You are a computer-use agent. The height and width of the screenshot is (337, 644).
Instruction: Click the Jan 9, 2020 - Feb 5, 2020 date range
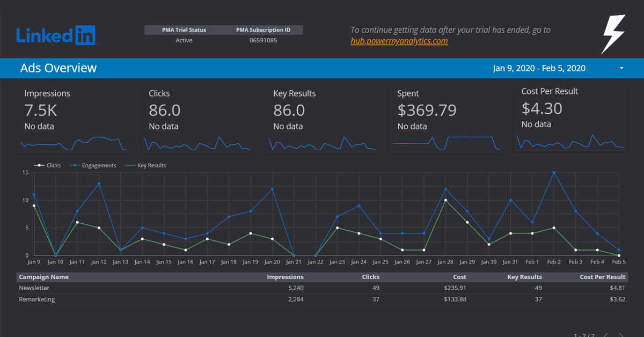click(539, 69)
